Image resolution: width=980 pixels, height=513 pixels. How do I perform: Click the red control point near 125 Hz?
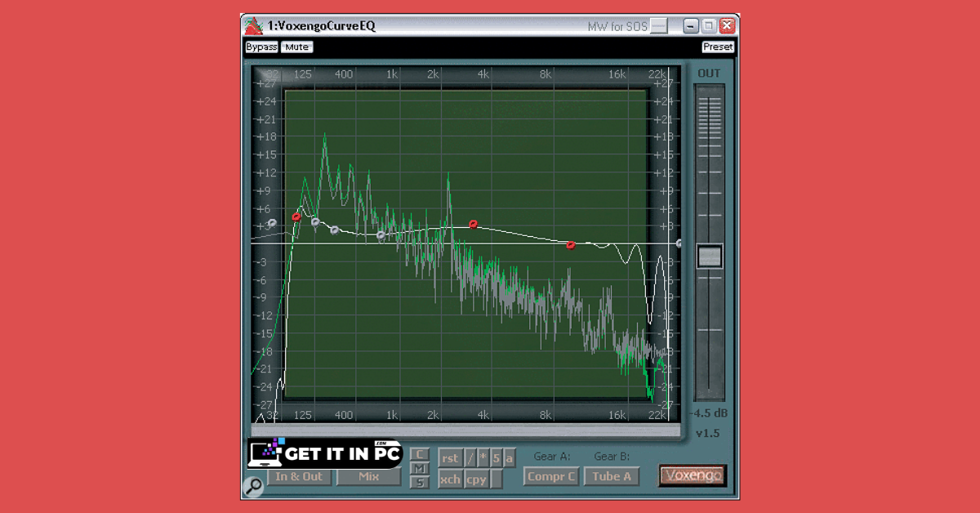[x=296, y=216]
